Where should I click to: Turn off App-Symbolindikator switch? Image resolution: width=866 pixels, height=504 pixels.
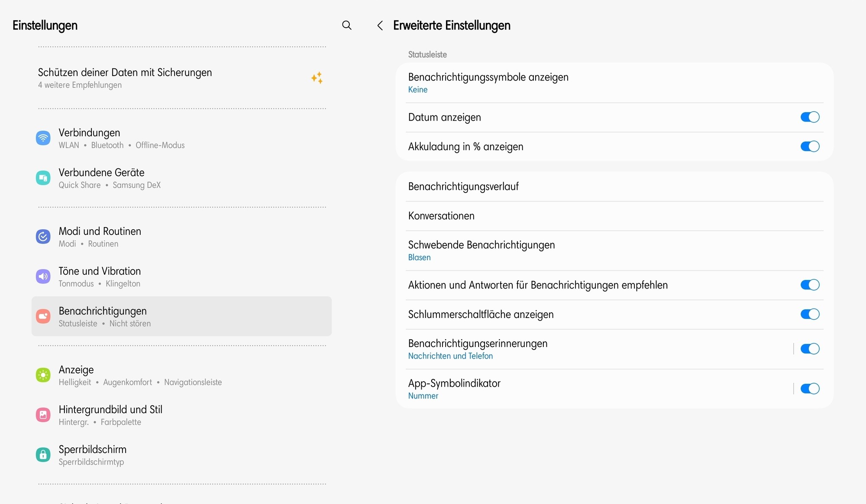click(810, 389)
